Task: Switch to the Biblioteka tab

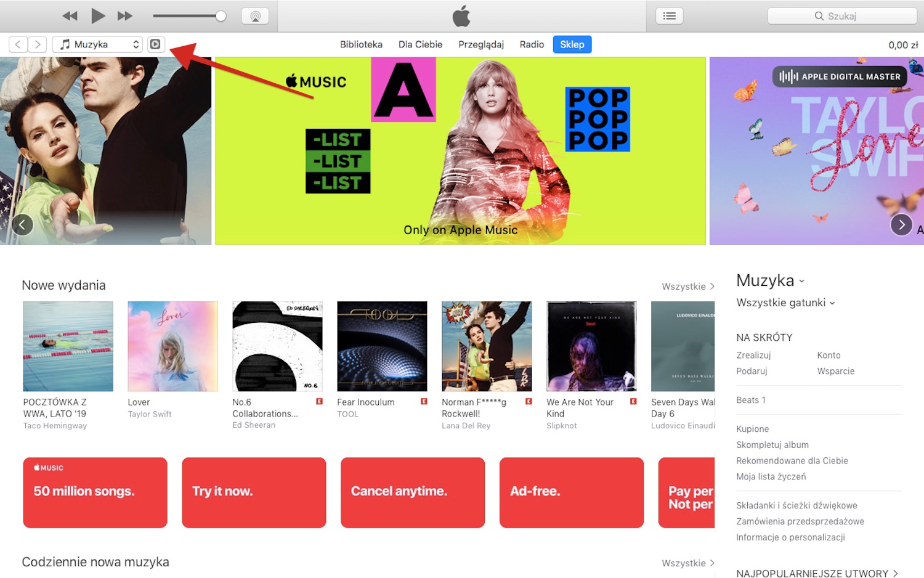Action: (x=361, y=44)
